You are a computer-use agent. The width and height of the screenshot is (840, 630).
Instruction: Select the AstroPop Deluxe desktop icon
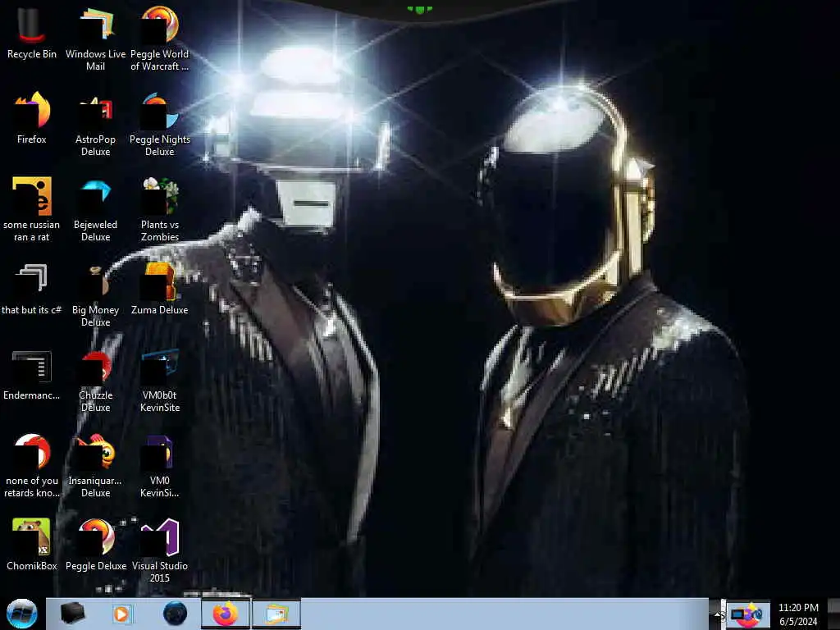coord(95,125)
